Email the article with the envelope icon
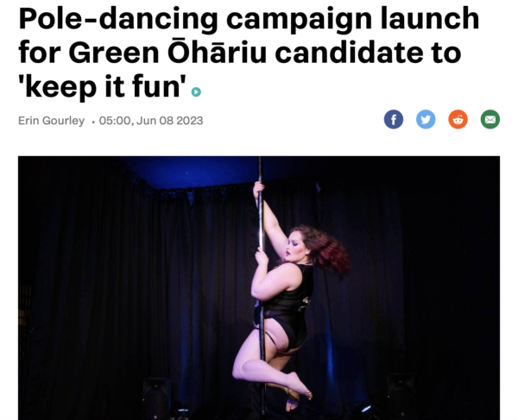Image resolution: width=518 pixels, height=420 pixels. (490, 119)
